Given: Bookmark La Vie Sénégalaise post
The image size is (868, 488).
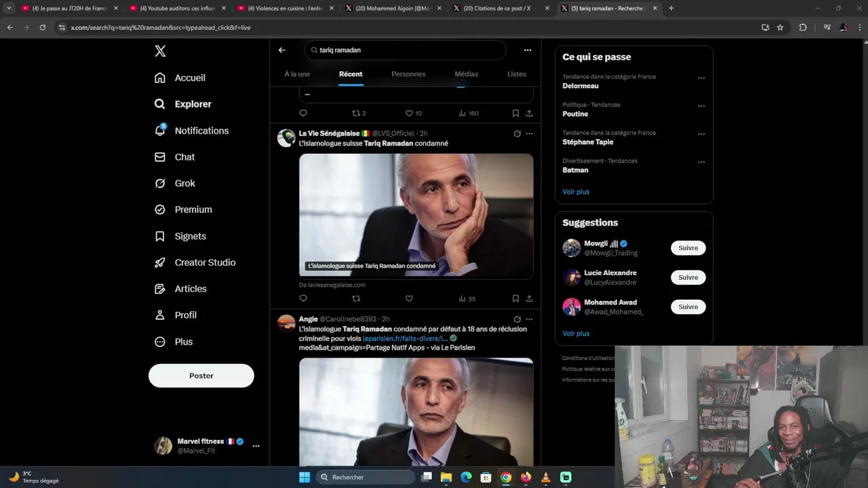Looking at the screenshot, I should 515,298.
